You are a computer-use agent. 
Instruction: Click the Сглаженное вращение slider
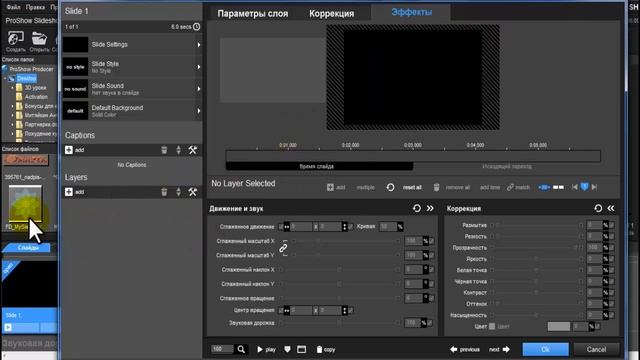coord(339,298)
